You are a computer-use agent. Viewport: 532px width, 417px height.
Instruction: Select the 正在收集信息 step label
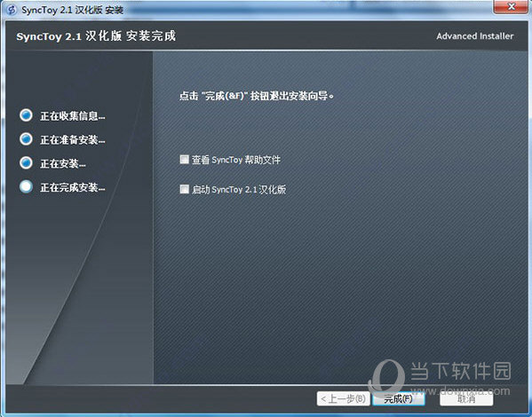[73, 116]
